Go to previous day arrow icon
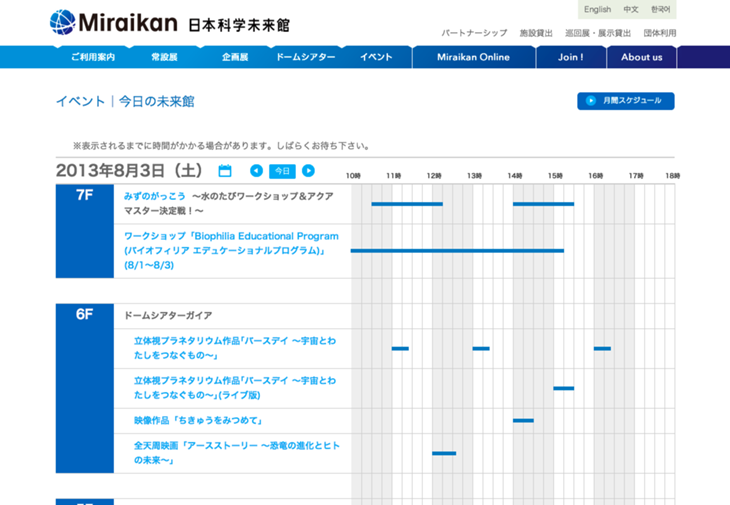Image resolution: width=730 pixels, height=505 pixels. pos(257,171)
